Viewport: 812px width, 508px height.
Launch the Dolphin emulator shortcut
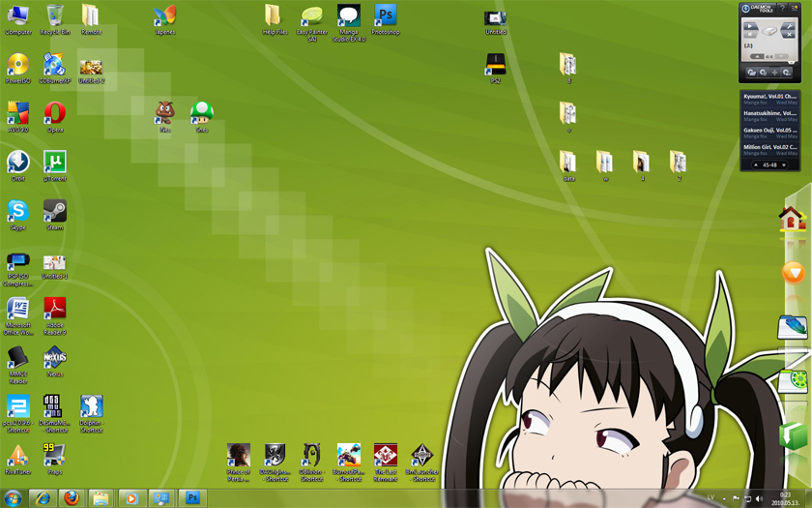[92, 414]
